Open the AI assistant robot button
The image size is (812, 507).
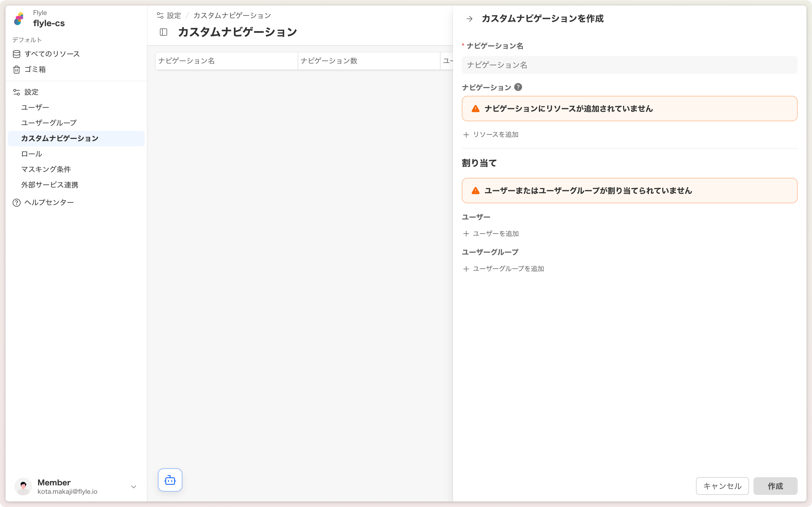click(170, 480)
